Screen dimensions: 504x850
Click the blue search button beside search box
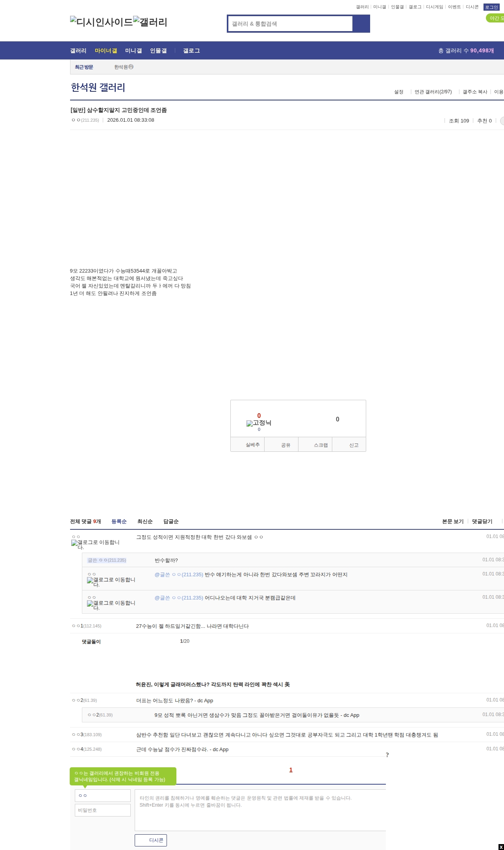(x=361, y=24)
